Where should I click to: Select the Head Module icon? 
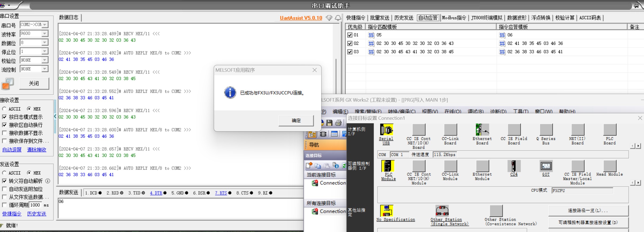click(610, 166)
